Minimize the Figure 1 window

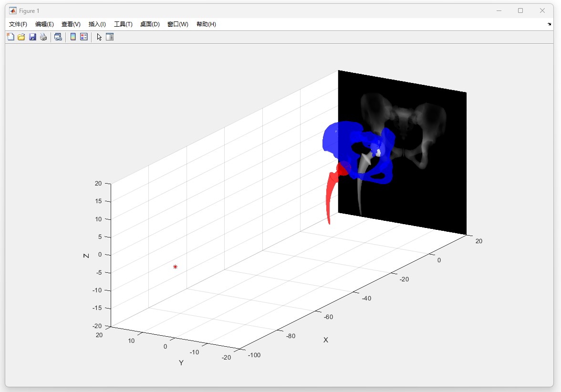[x=499, y=10]
